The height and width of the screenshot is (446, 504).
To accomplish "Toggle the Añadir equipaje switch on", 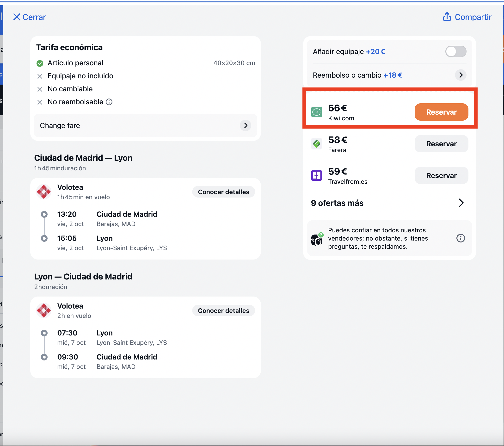I will tap(456, 52).
